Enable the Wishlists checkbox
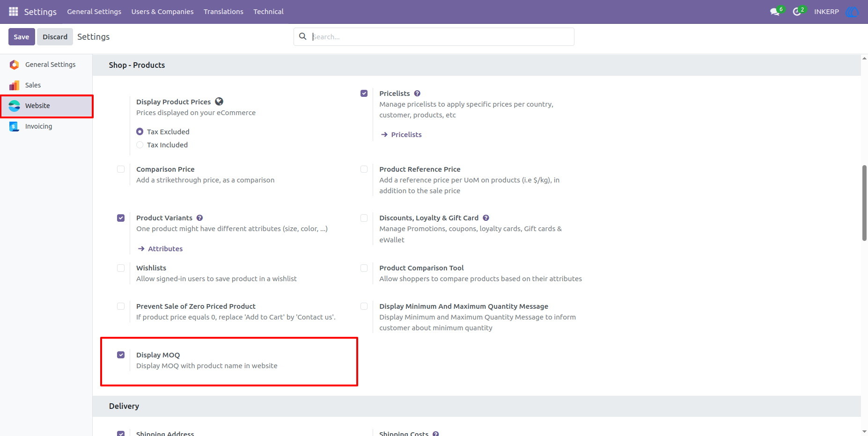868x436 pixels. 121,268
